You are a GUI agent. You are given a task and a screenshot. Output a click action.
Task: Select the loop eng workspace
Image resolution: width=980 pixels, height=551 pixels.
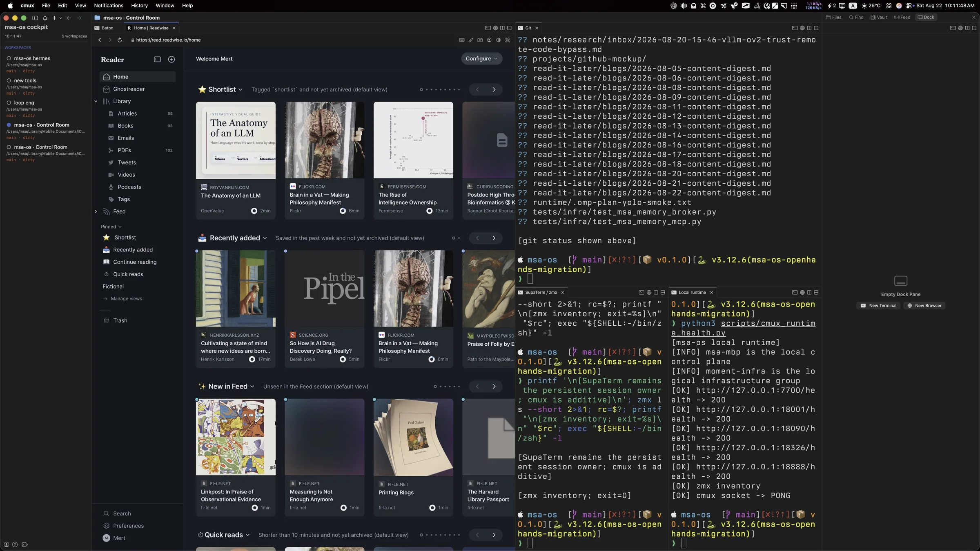point(45,109)
